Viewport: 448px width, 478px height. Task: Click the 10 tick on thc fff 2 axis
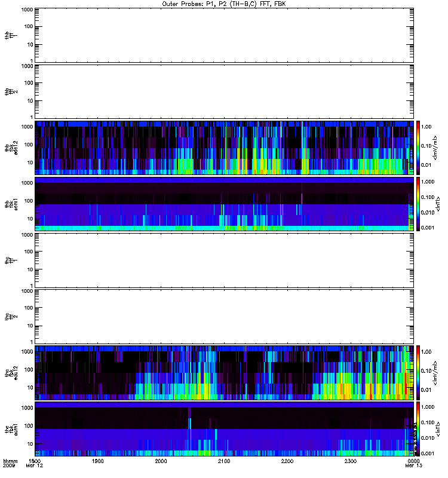click(30, 326)
